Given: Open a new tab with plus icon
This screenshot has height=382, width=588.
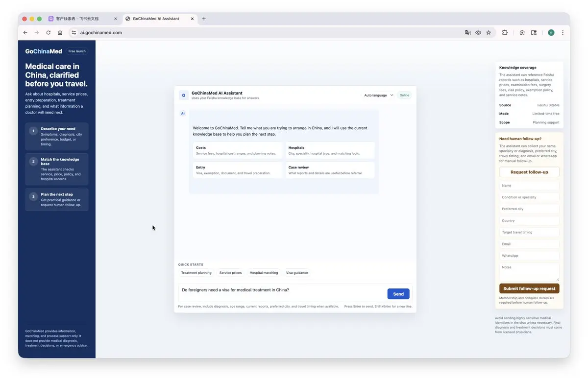Looking at the screenshot, I should click(204, 19).
